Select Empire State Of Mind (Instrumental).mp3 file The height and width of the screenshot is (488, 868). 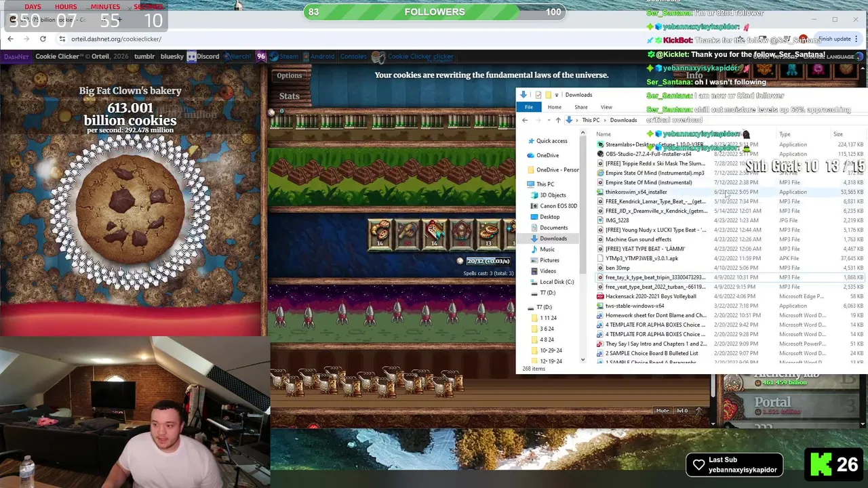(x=654, y=173)
